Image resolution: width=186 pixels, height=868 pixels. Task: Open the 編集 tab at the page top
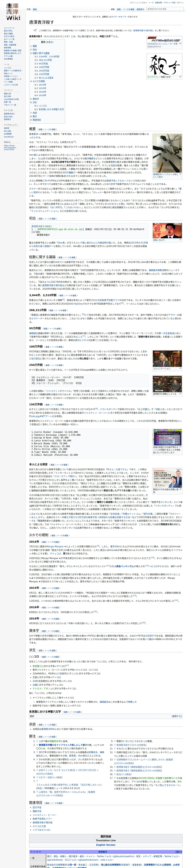click(119, 9)
